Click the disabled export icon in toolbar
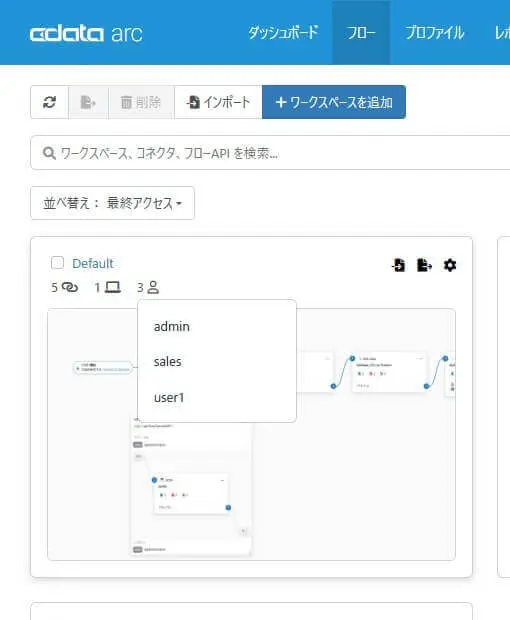 pos(88,102)
